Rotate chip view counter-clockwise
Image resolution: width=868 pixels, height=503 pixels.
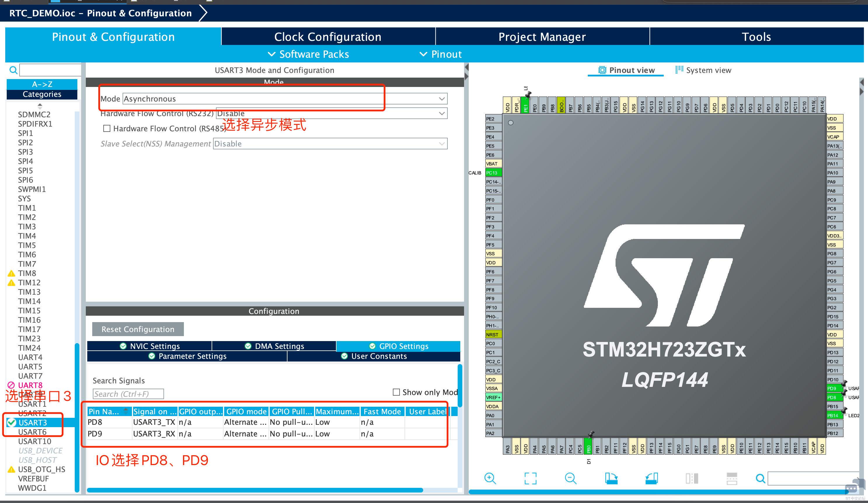click(651, 478)
